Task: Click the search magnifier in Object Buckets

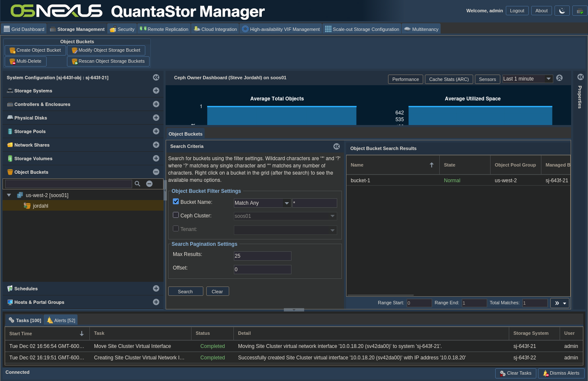Action: click(x=137, y=184)
